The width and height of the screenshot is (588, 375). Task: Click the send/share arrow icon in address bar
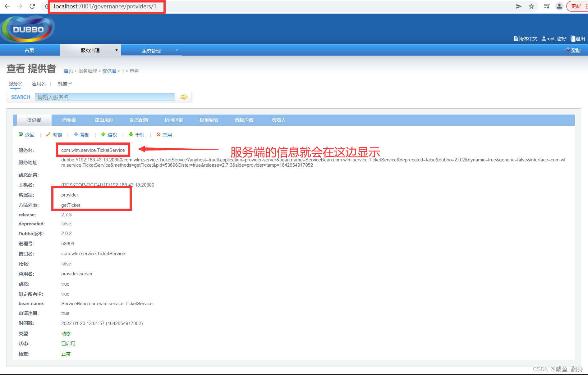tap(519, 6)
